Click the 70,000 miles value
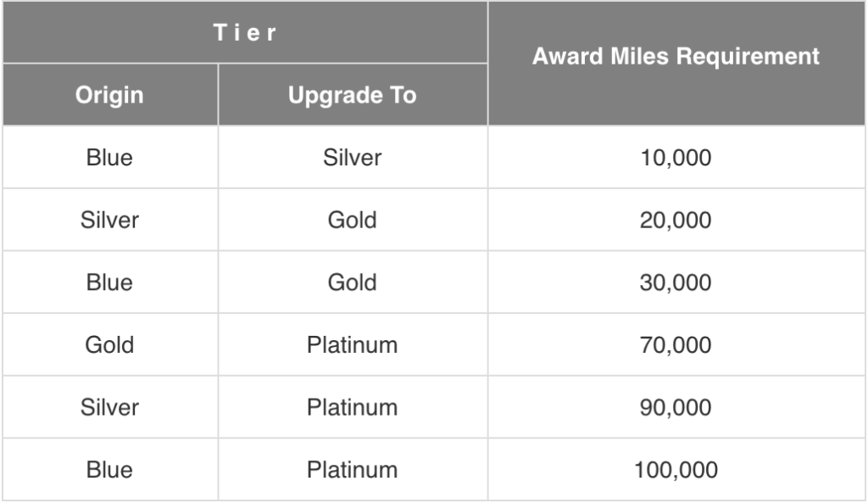The image size is (868, 503). pos(676,345)
